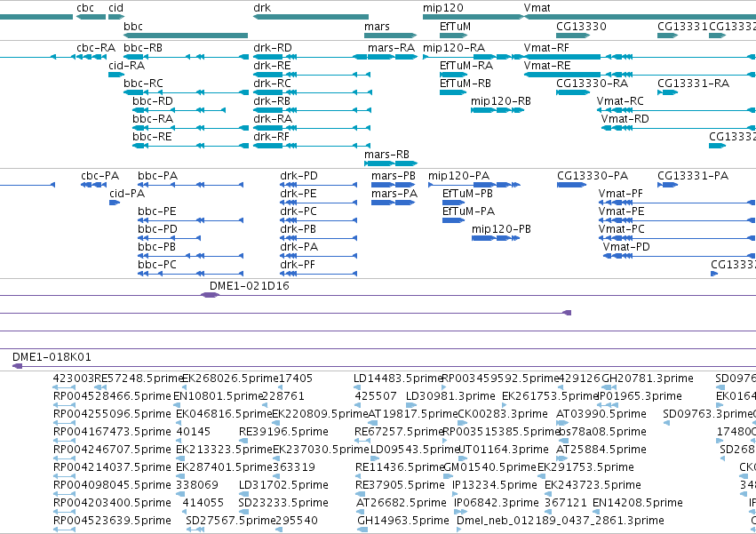The image size is (756, 534).
Task: Click the EfTuM gene label
Action: pyautogui.click(x=455, y=26)
